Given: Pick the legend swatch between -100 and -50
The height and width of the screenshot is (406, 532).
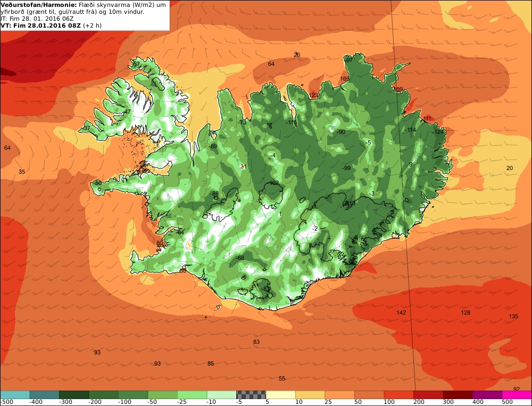Looking at the screenshot, I should point(133,395).
